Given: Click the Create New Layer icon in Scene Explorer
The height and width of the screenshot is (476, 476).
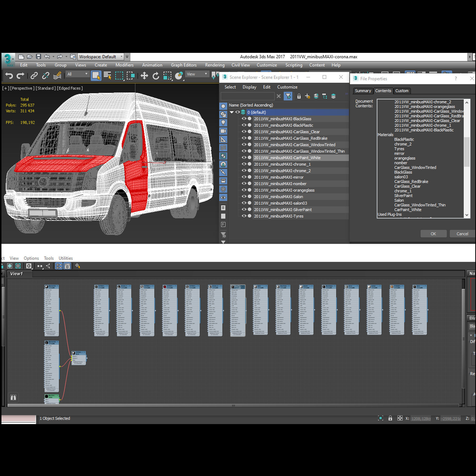Looking at the screenshot, I should click(307, 96).
